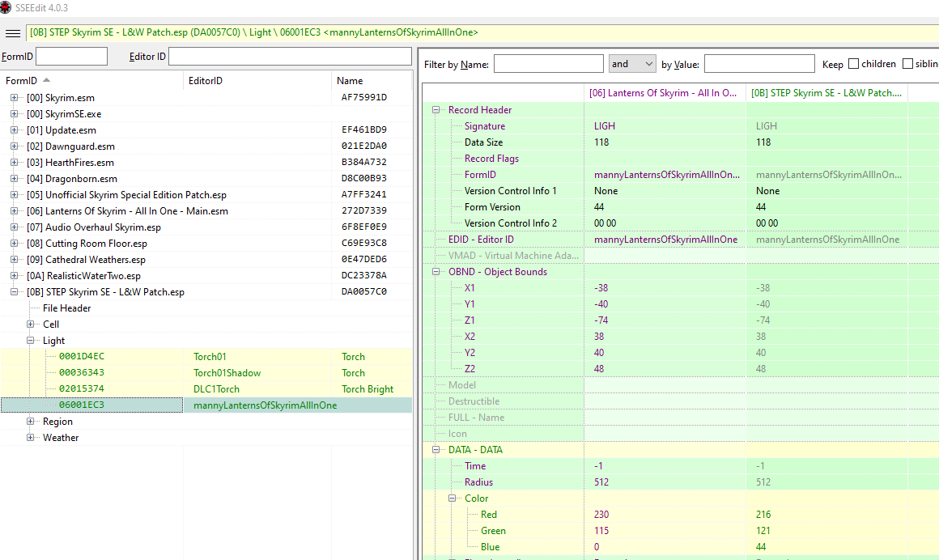
Task: Toggle the siblings checkbox
Action: (907, 63)
